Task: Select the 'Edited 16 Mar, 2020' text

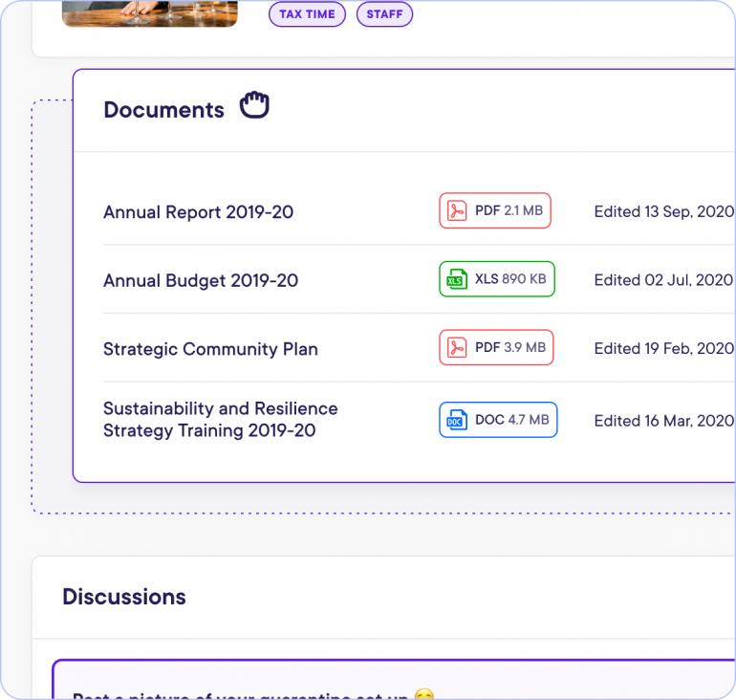Action: [x=663, y=421]
